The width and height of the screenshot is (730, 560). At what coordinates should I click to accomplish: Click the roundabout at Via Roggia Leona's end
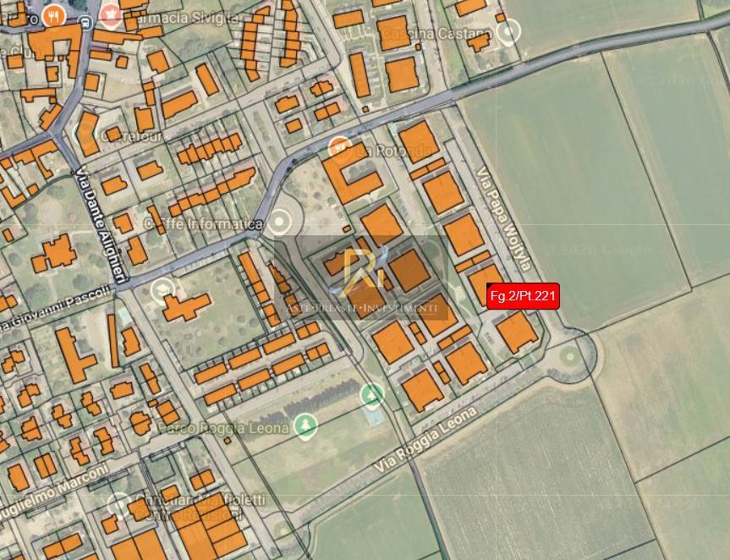pyautogui.click(x=570, y=357)
